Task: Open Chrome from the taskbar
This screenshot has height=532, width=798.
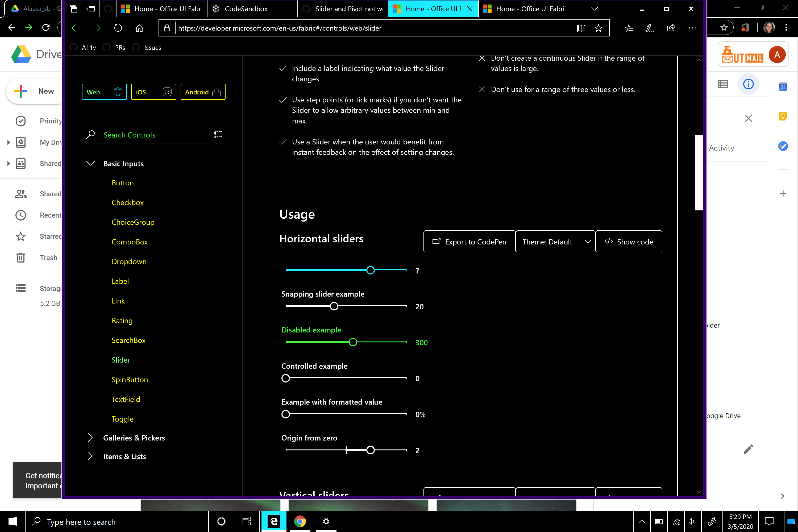Action: pyautogui.click(x=300, y=521)
